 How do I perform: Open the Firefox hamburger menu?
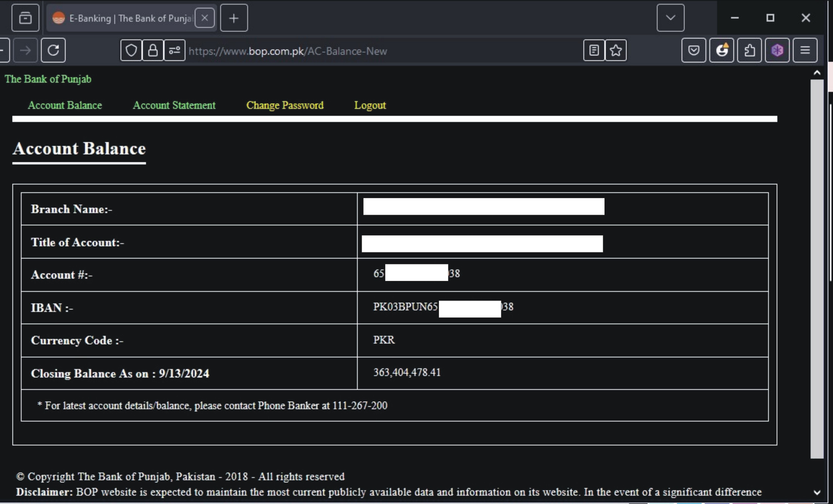point(805,51)
